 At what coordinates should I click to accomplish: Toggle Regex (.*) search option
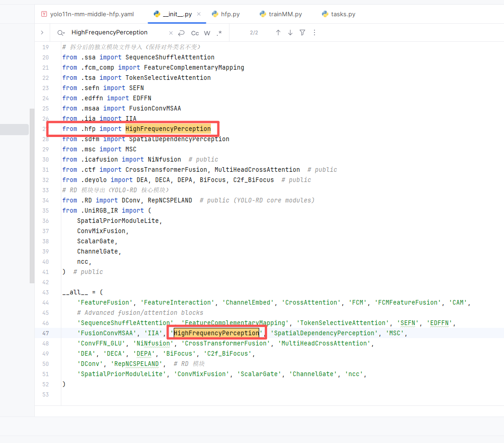[219, 33]
